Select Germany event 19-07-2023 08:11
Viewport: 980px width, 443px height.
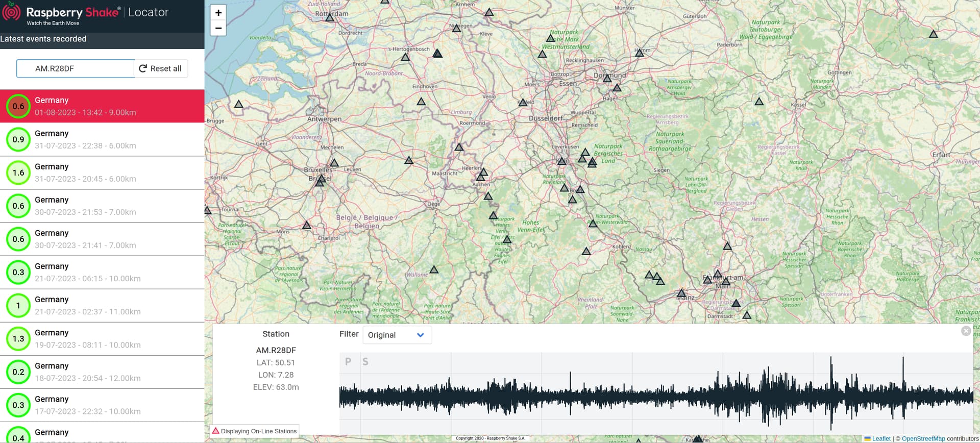(x=102, y=338)
